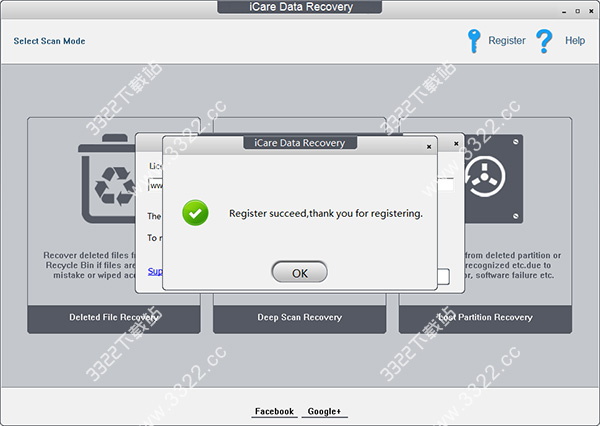Click the blue question mark Help icon
The height and width of the screenshot is (426, 600).
pos(544,41)
